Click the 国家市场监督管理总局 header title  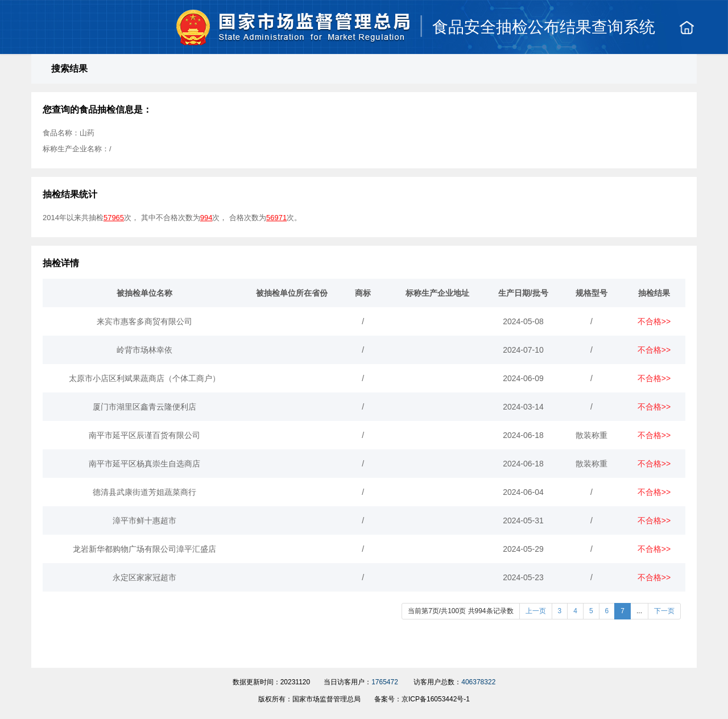click(x=314, y=22)
